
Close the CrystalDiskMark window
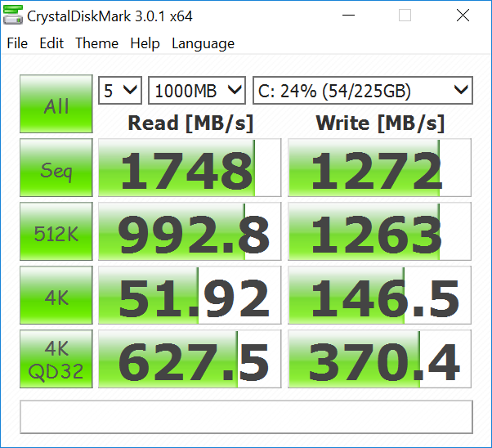(463, 15)
